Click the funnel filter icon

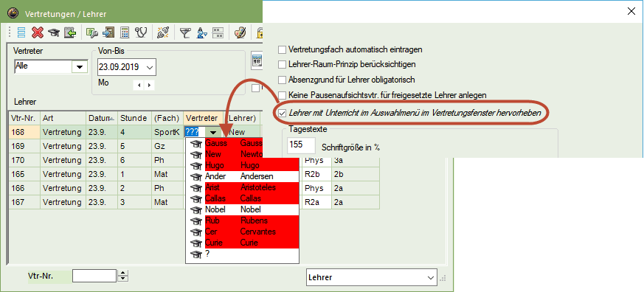[186, 32]
